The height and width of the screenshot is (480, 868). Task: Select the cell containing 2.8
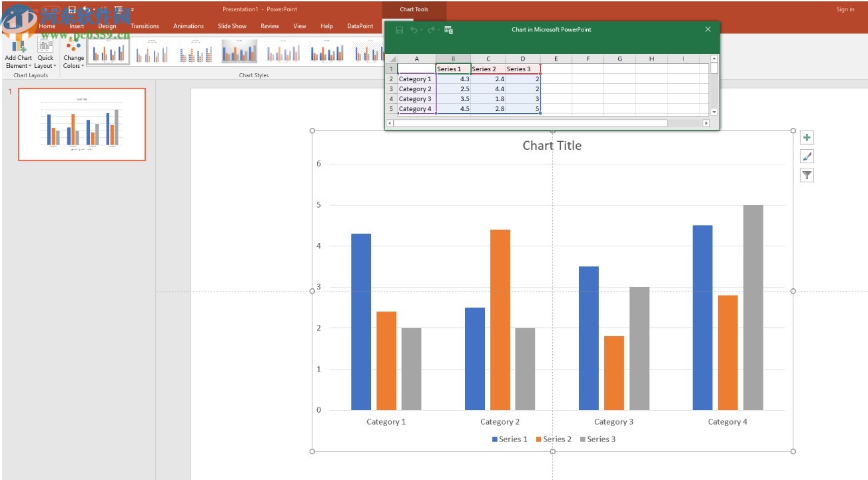tap(488, 109)
